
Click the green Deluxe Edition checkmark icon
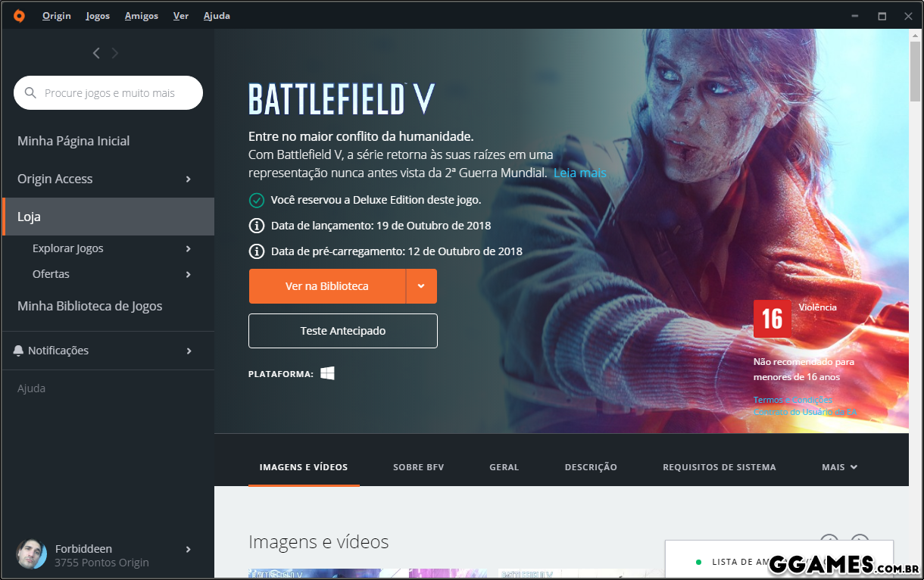click(x=257, y=200)
